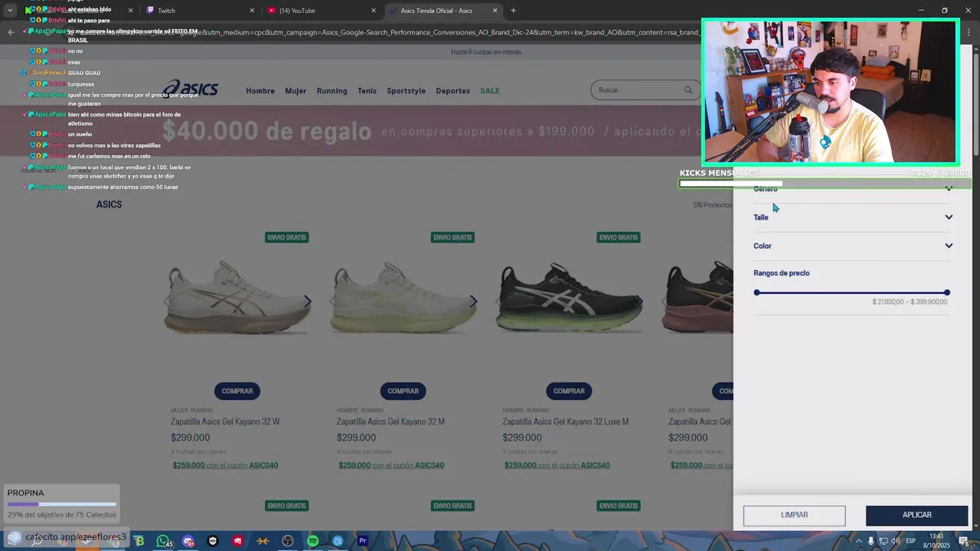Screen dimensions: 980x551
Task: Click COMPRAR for Gel Kayano 32 Luxe M
Action: (x=569, y=391)
